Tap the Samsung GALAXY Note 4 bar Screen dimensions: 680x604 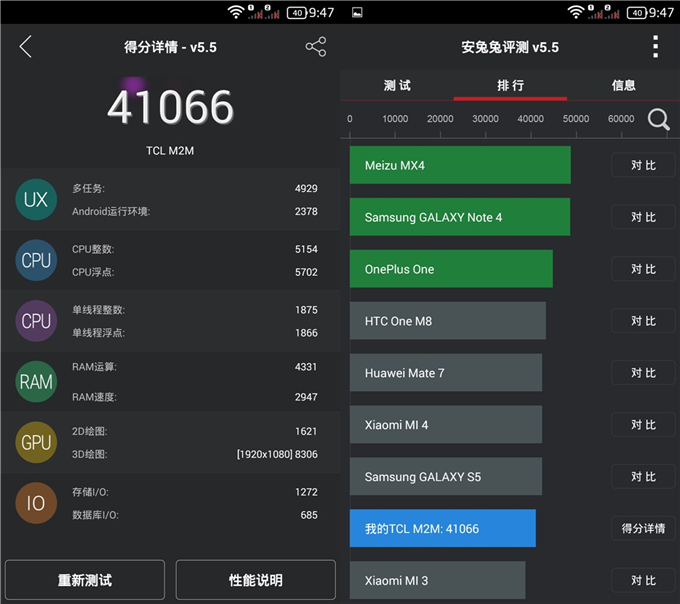point(459,217)
